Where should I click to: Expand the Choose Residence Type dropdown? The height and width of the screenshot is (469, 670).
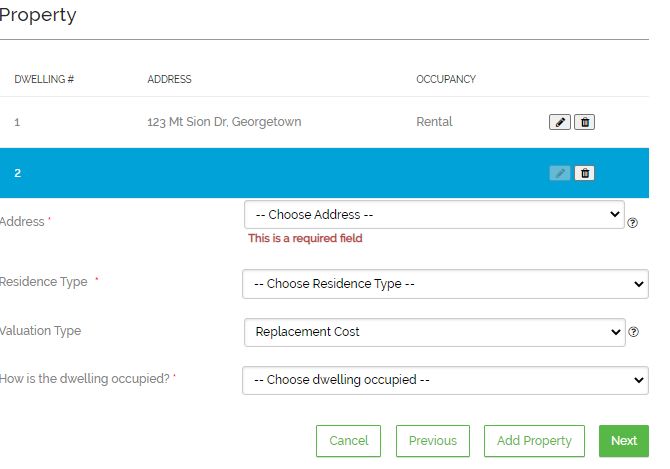pyautogui.click(x=445, y=284)
